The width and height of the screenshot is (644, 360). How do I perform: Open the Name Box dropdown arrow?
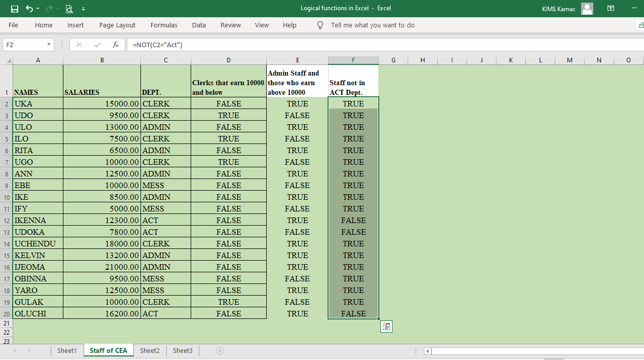(x=48, y=45)
